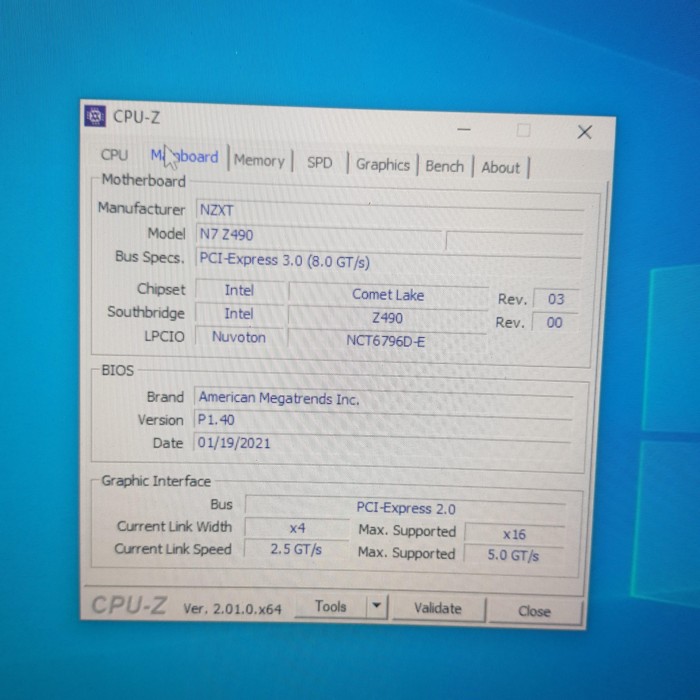This screenshot has height=700, width=700.
Task: Click the empty field beside the Model
Action: tap(514, 243)
